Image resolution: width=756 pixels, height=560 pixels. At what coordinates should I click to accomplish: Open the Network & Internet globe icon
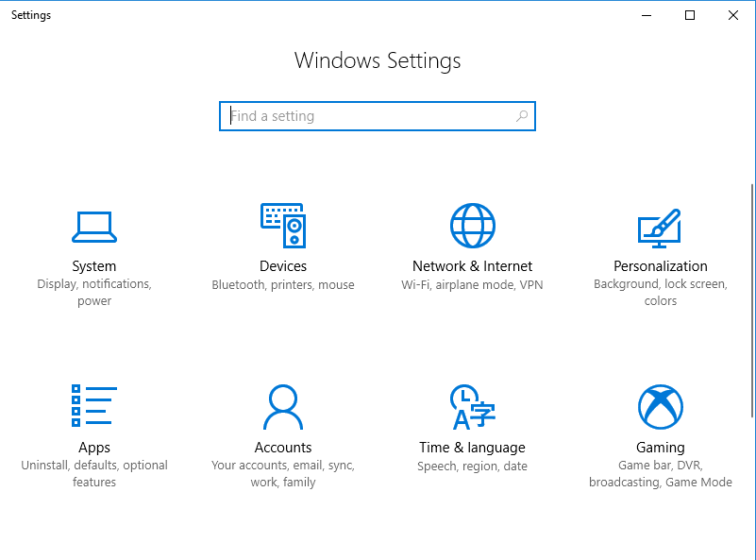[473, 226]
